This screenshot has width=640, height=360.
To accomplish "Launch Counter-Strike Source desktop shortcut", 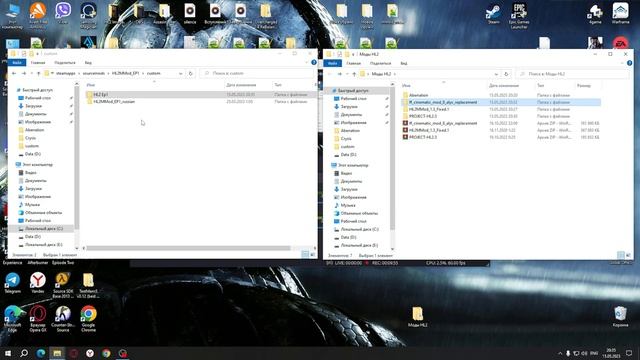I will [x=63, y=318].
